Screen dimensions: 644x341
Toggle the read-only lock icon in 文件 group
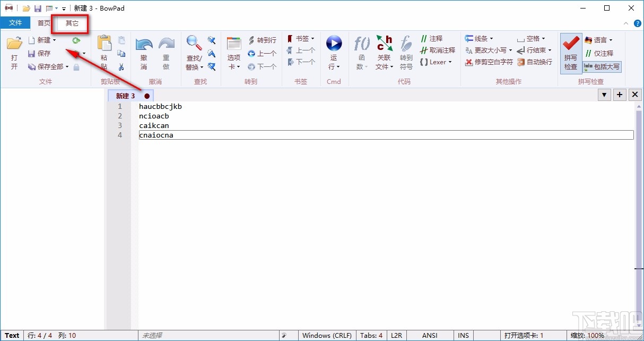tap(76, 67)
